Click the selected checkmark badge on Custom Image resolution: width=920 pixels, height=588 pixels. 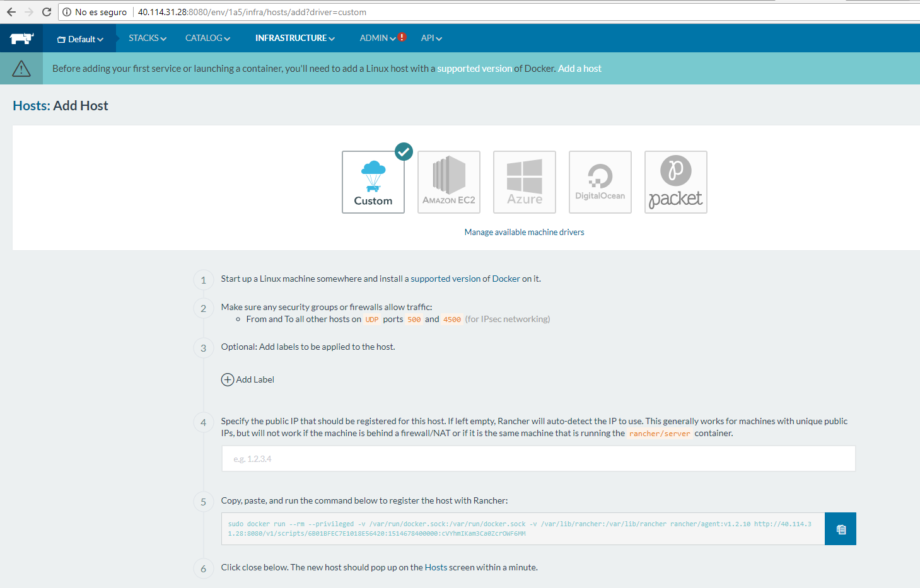tap(404, 152)
